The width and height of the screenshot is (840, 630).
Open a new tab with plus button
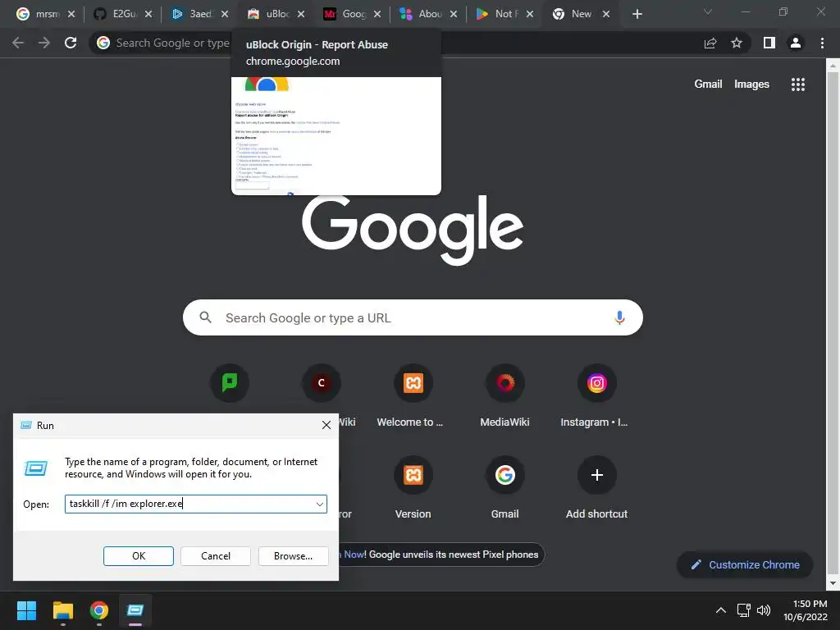click(x=637, y=14)
